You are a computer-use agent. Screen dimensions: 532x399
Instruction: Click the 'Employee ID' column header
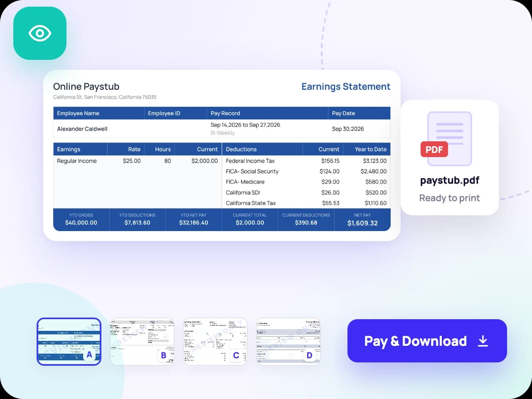point(164,113)
